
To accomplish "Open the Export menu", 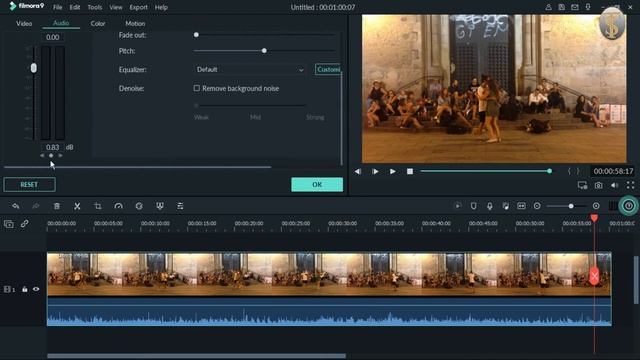I will (138, 7).
